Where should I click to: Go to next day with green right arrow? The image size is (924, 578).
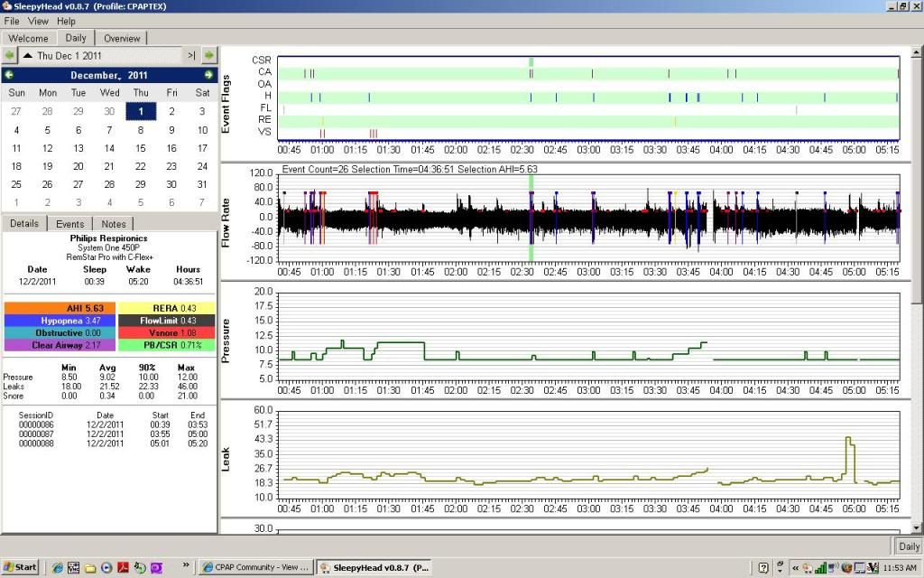coord(208,55)
